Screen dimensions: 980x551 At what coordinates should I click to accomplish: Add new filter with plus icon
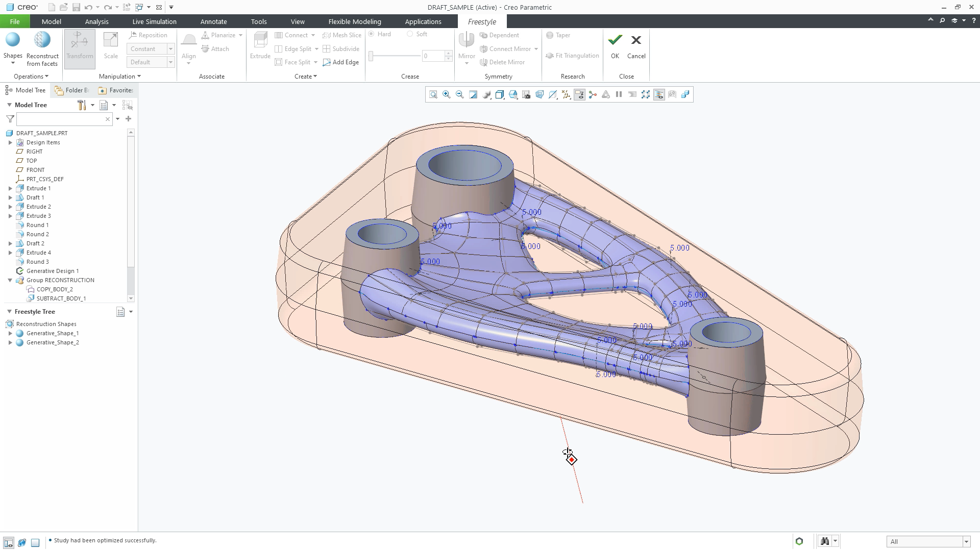(128, 119)
